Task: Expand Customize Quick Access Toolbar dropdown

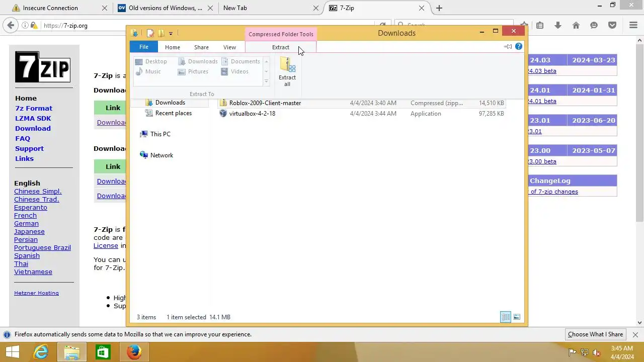Action: (171, 34)
